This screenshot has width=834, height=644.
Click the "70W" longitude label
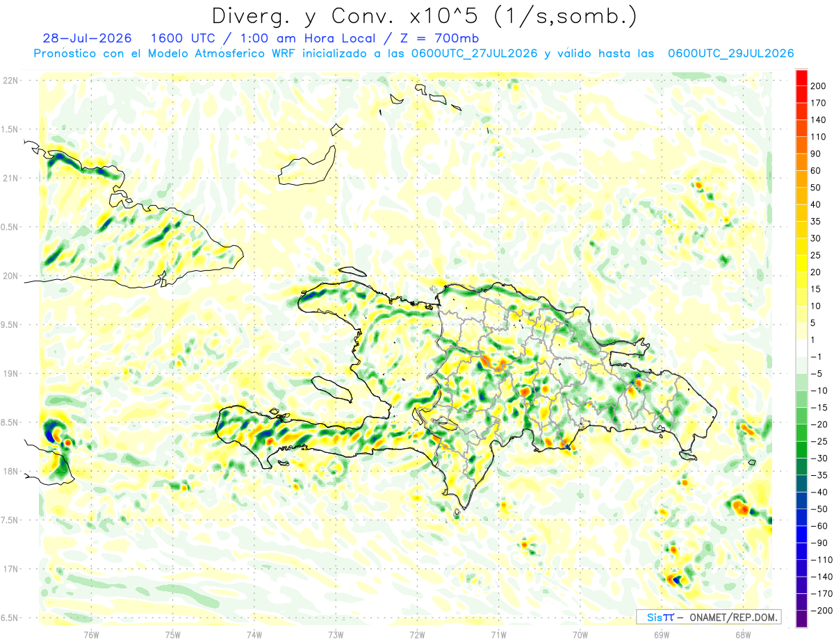pyautogui.click(x=580, y=634)
